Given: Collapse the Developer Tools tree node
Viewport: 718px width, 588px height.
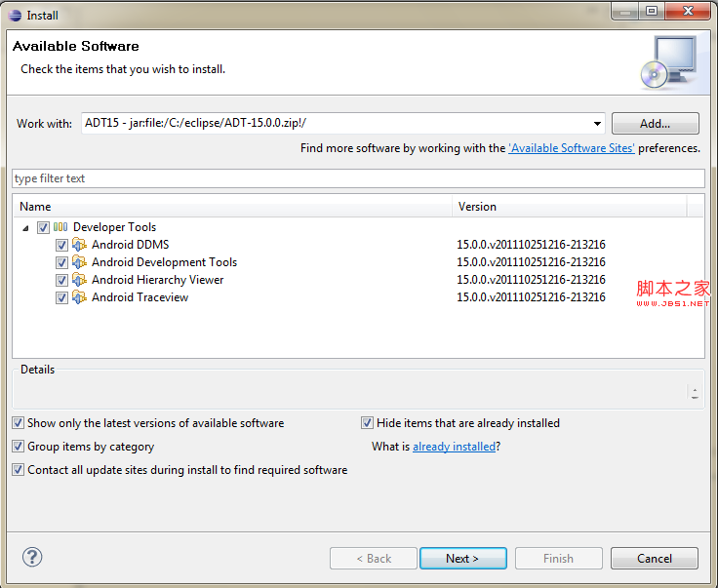Looking at the screenshot, I should (x=25, y=227).
